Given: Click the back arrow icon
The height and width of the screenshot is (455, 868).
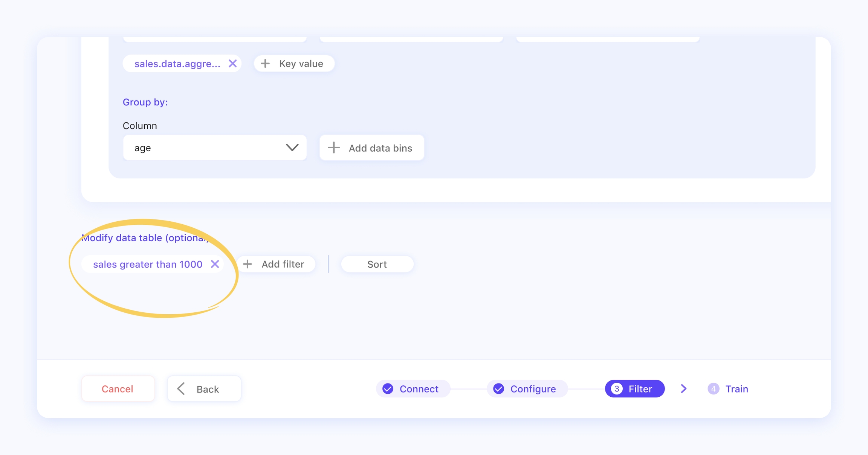Looking at the screenshot, I should pos(181,389).
